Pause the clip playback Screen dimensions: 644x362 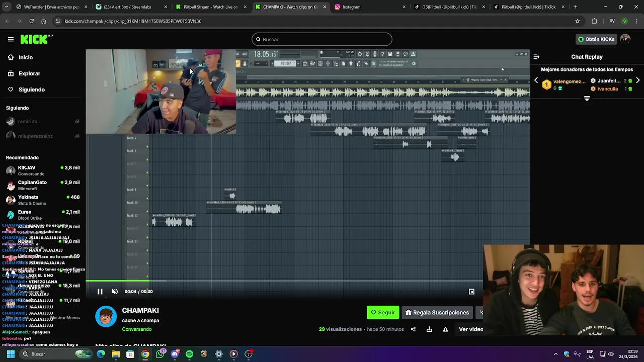pyautogui.click(x=100, y=292)
